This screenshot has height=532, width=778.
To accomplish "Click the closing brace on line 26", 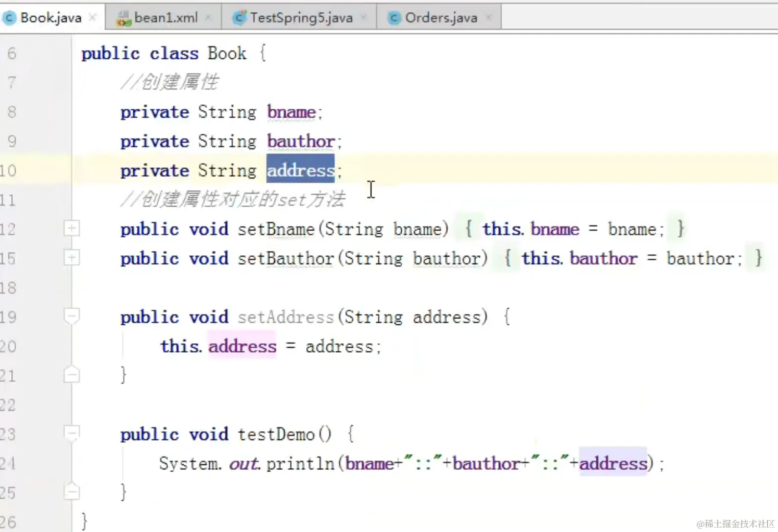I will tap(84, 521).
